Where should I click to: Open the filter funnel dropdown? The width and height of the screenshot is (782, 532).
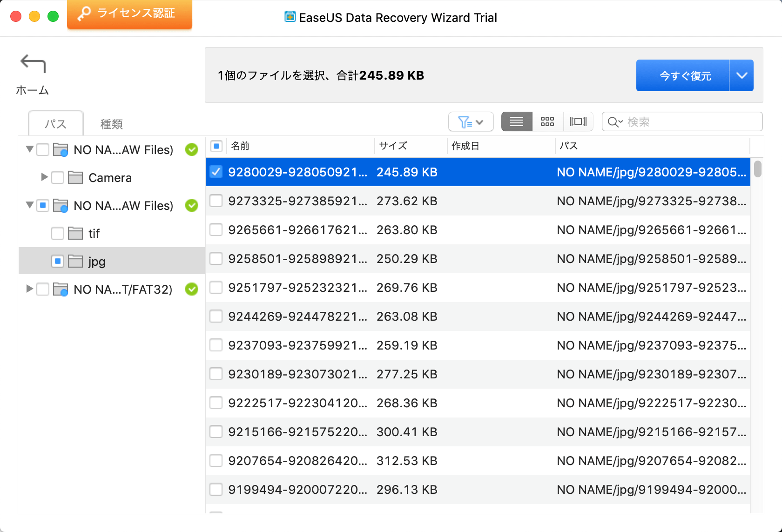pyautogui.click(x=471, y=122)
